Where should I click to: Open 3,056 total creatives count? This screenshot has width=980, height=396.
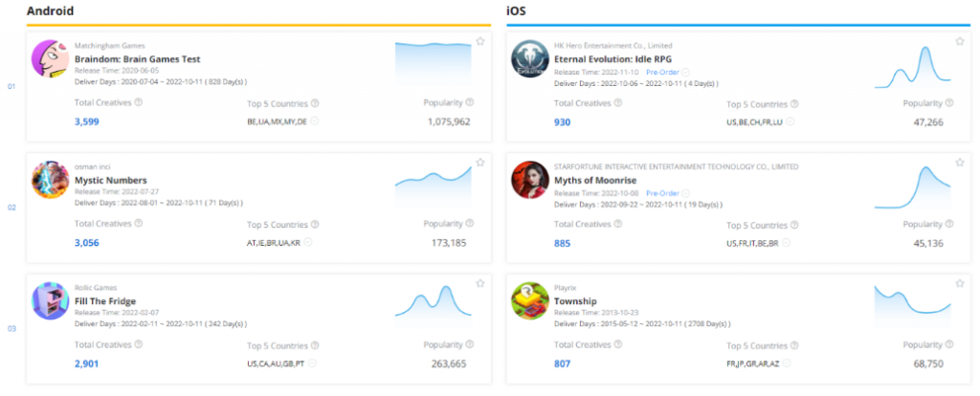(87, 243)
